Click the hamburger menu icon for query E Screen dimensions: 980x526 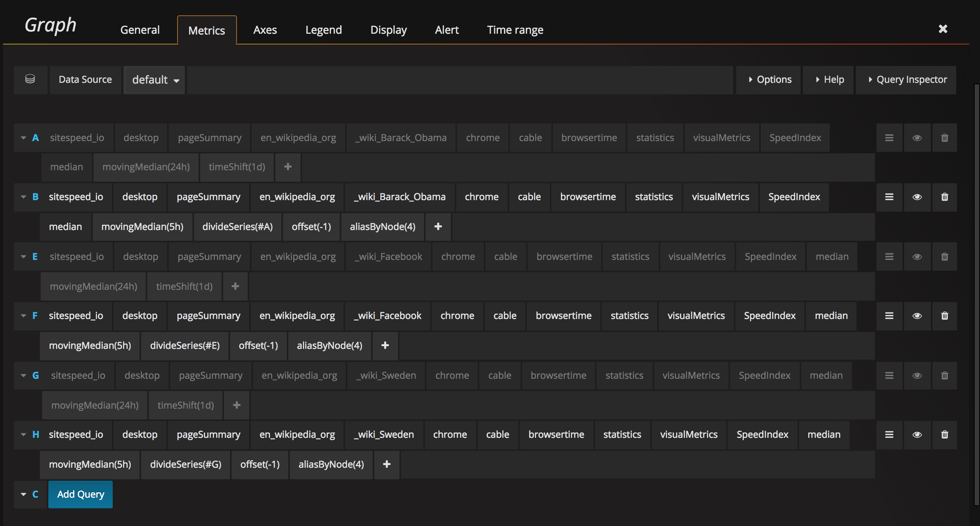tap(889, 256)
